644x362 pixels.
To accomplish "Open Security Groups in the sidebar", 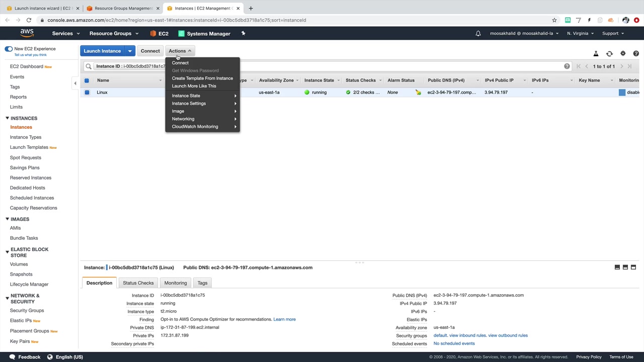I will (27, 311).
